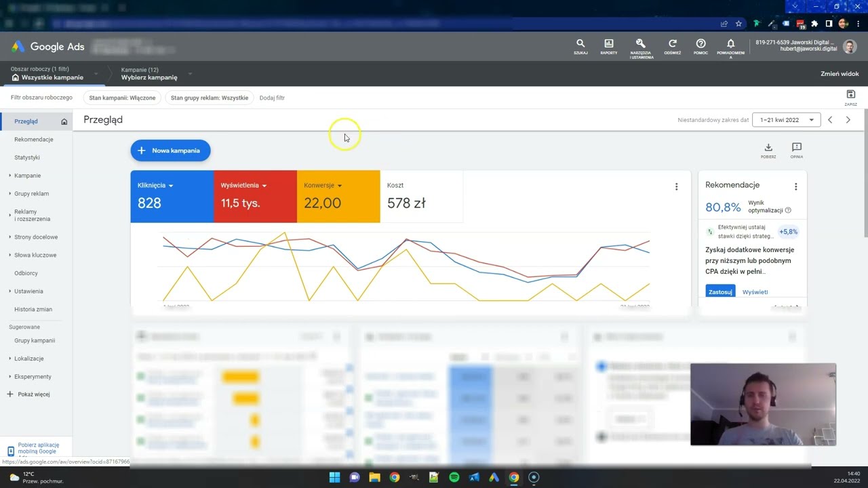Click the Opinia feedback icon
Viewport: 868px width, 488px height.
(x=797, y=150)
